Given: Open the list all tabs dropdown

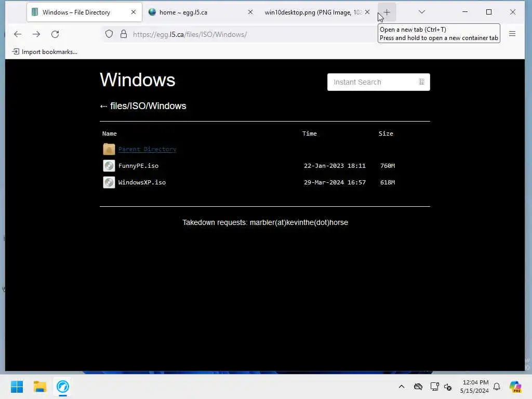Looking at the screenshot, I should (422, 12).
